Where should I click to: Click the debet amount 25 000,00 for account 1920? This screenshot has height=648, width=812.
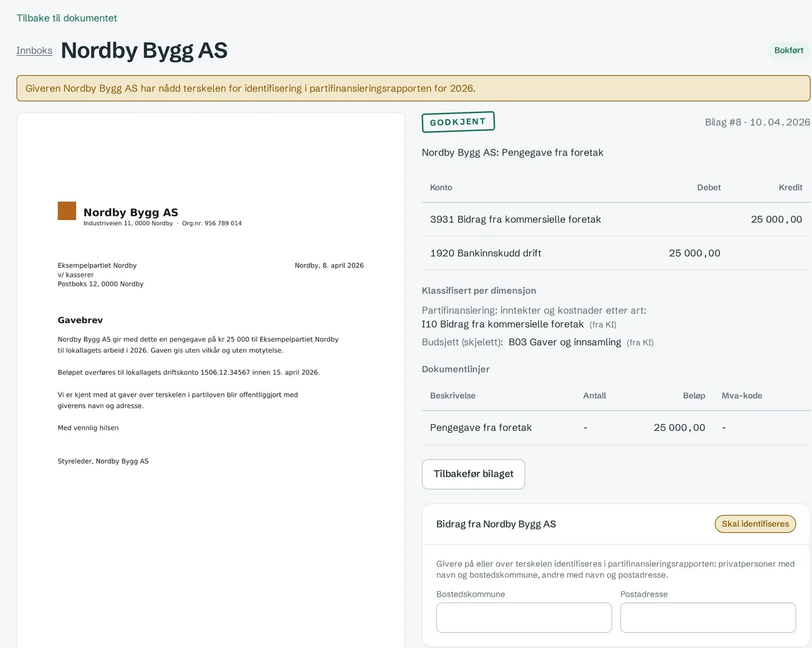click(x=695, y=253)
